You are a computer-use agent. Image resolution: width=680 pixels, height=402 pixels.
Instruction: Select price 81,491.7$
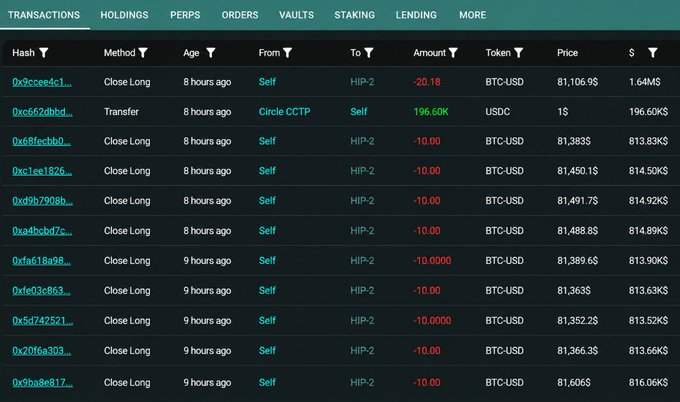[577, 201]
